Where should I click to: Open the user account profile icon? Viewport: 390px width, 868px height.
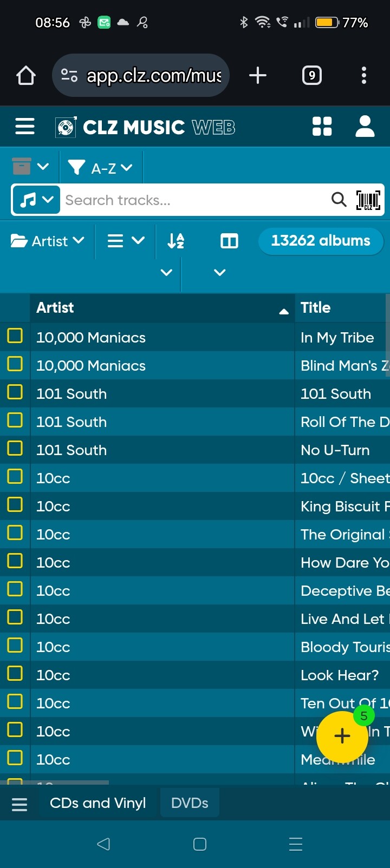365,127
